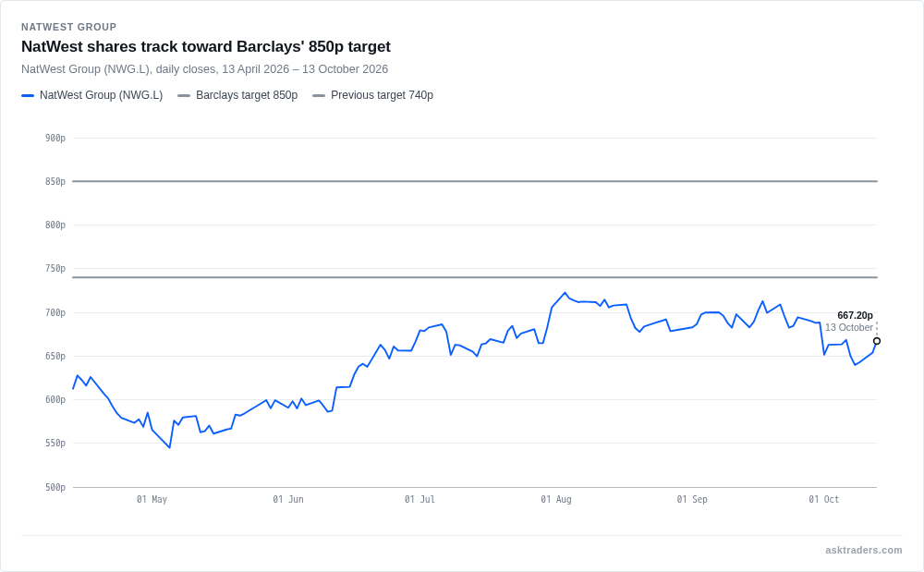Image resolution: width=924 pixels, height=572 pixels.
Task: Click the blue NatWest legend color swatch
Action: coord(28,95)
